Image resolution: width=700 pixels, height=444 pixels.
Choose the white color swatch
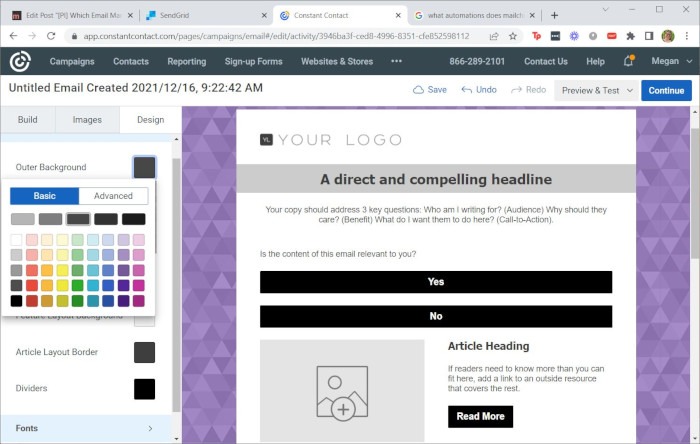[16, 240]
